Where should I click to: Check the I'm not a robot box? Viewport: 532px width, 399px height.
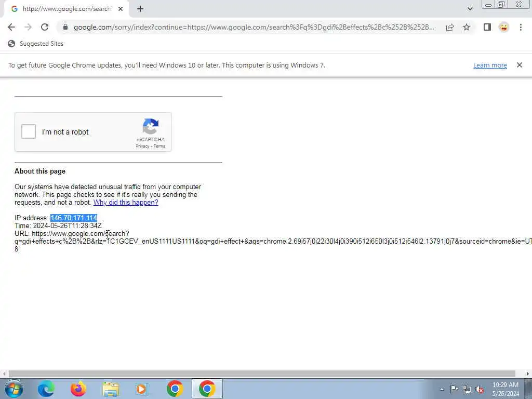[29, 131]
